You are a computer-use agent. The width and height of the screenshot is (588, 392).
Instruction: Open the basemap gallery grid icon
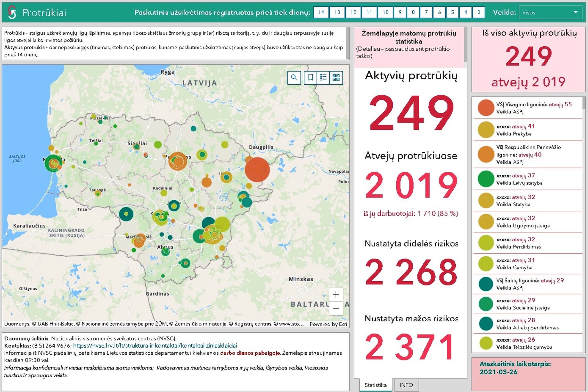click(x=336, y=78)
